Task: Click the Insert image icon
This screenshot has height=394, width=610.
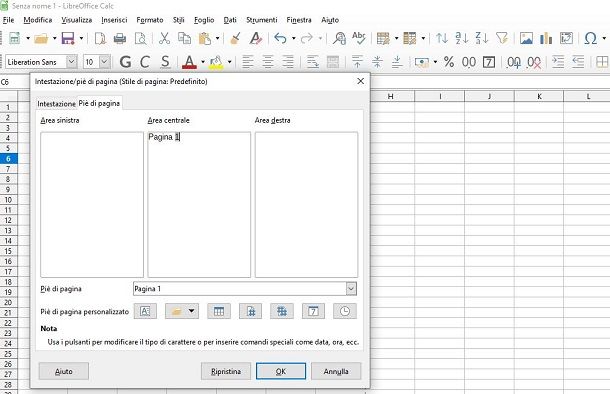Action: [526, 38]
